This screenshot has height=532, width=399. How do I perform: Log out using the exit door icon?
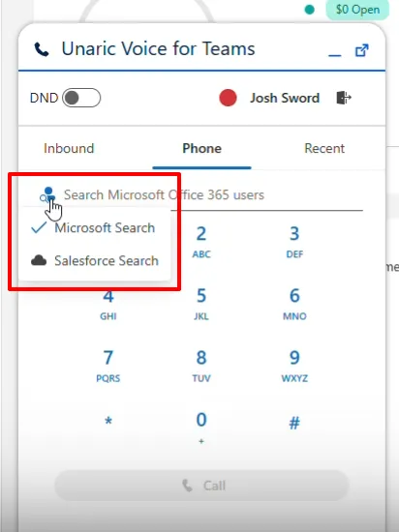pyautogui.click(x=344, y=98)
